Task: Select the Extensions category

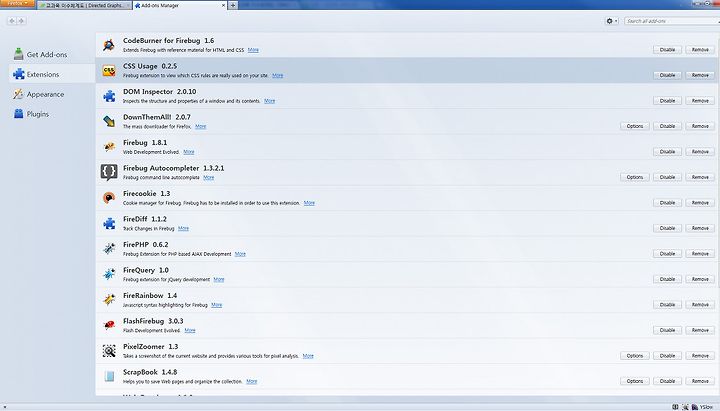Action: (x=51, y=74)
